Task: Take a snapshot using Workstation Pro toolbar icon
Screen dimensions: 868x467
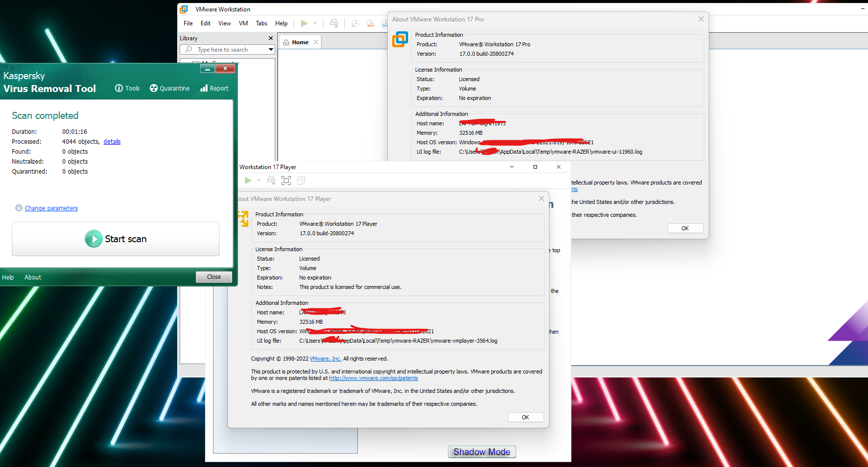Action: pyautogui.click(x=355, y=23)
